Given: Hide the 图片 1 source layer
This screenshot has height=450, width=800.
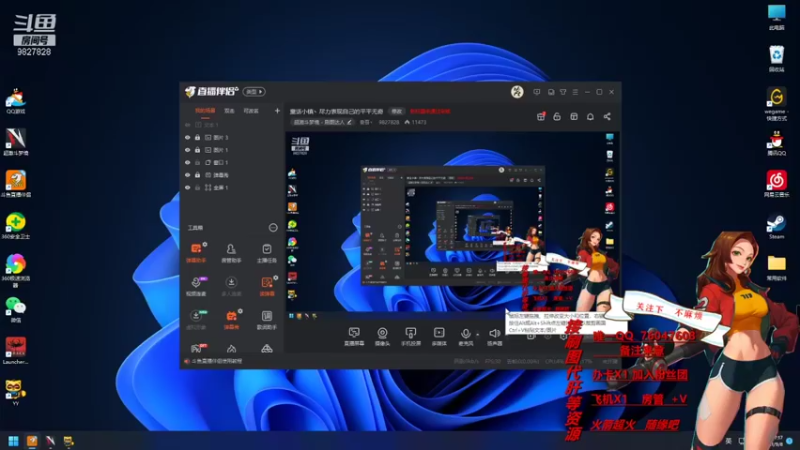Looking at the screenshot, I should pos(187,150).
